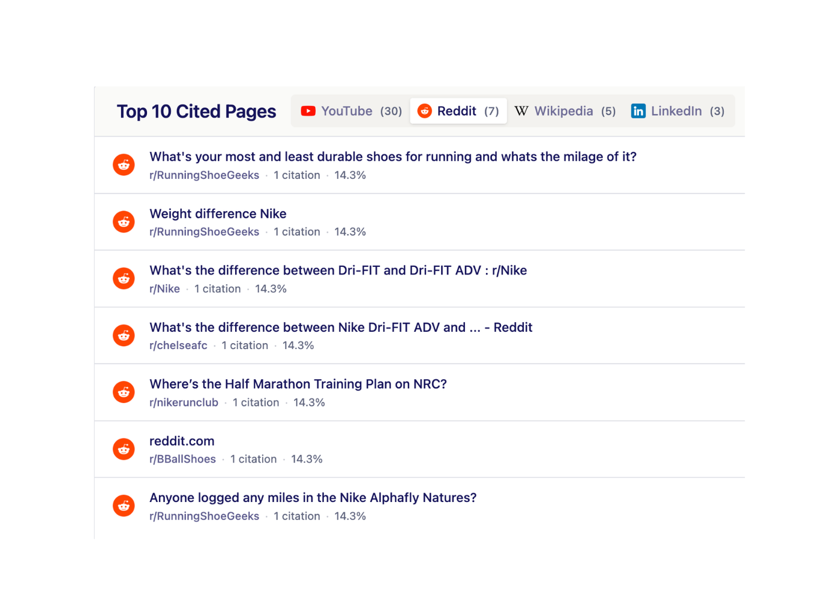Click Reddit icon beside Half Marathon post

click(124, 392)
